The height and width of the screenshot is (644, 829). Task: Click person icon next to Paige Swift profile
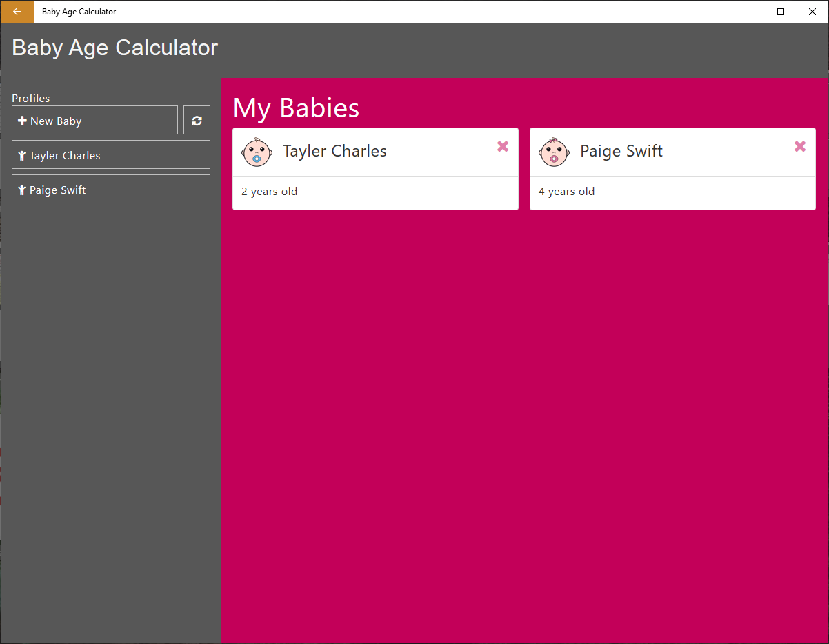[x=22, y=190]
